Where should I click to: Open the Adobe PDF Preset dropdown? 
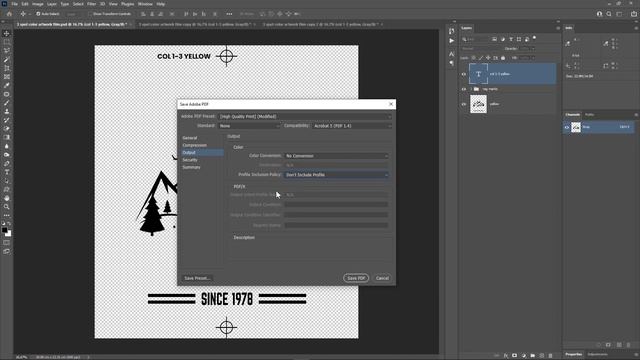(305, 117)
